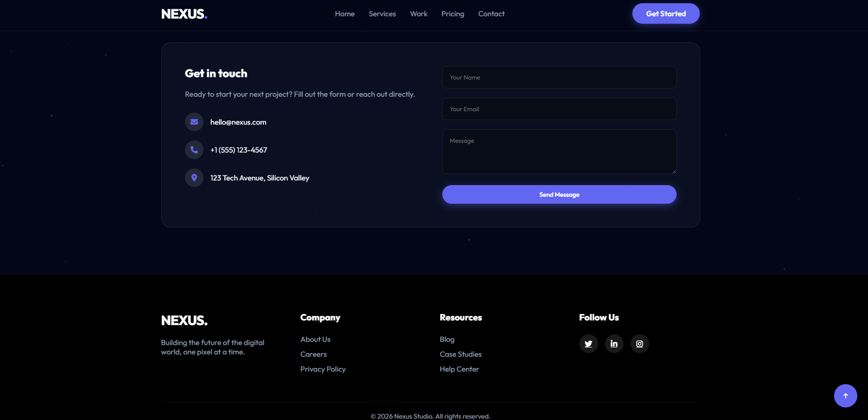Visit the Case Studies link

(460, 354)
